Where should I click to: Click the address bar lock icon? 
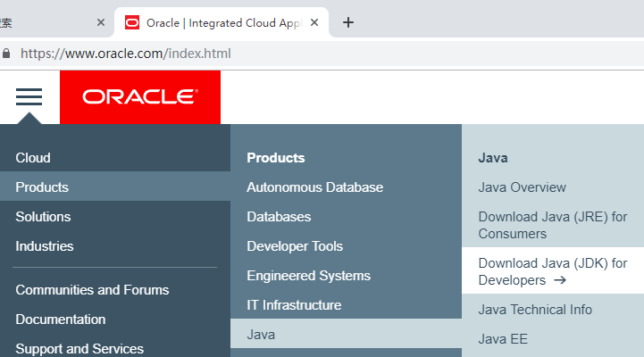7,54
